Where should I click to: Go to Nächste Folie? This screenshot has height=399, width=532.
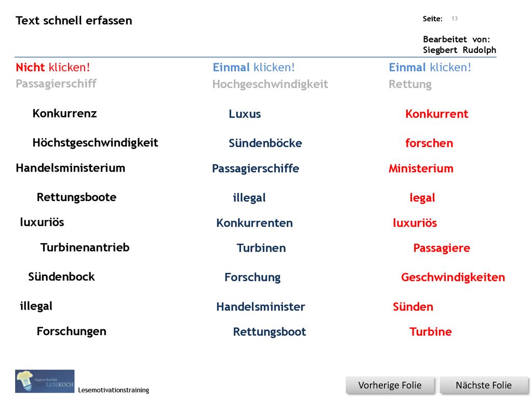coord(484,385)
